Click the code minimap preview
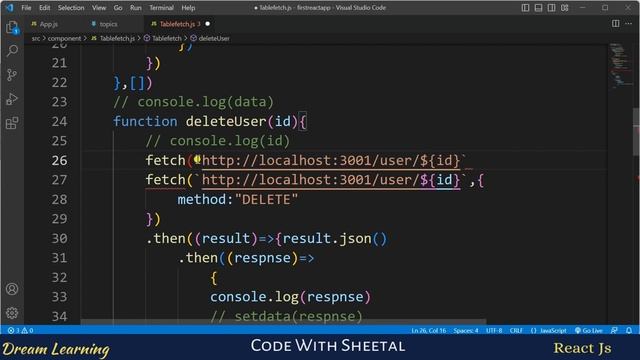640x360 pixels. point(620,65)
